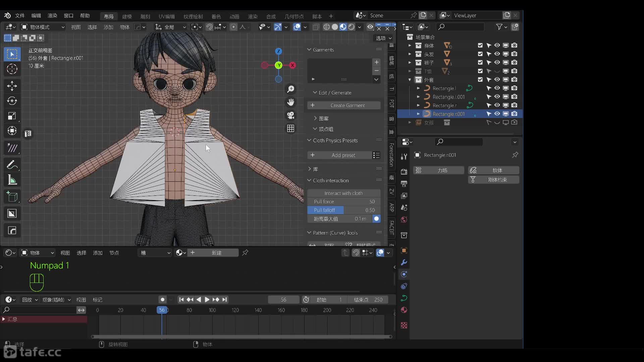Switch to the 几何节点 workspace tab
This screenshot has width=644, height=362.
click(294, 16)
